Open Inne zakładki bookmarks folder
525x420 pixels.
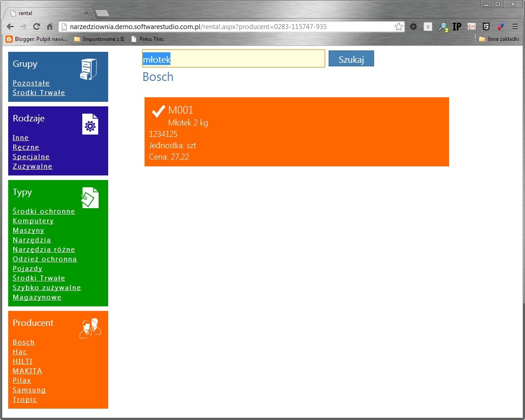point(499,39)
